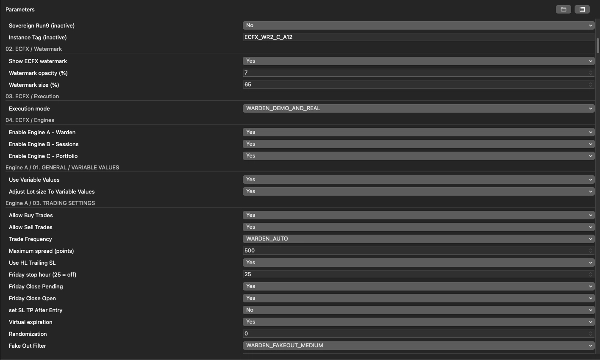Open the Allow Buy Trades dropdown
The height and width of the screenshot is (360, 600).
coord(419,215)
